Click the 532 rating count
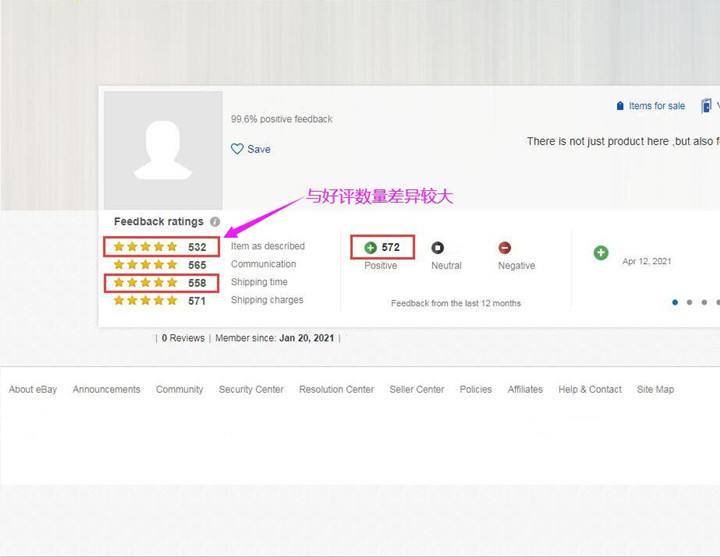 [x=197, y=247]
